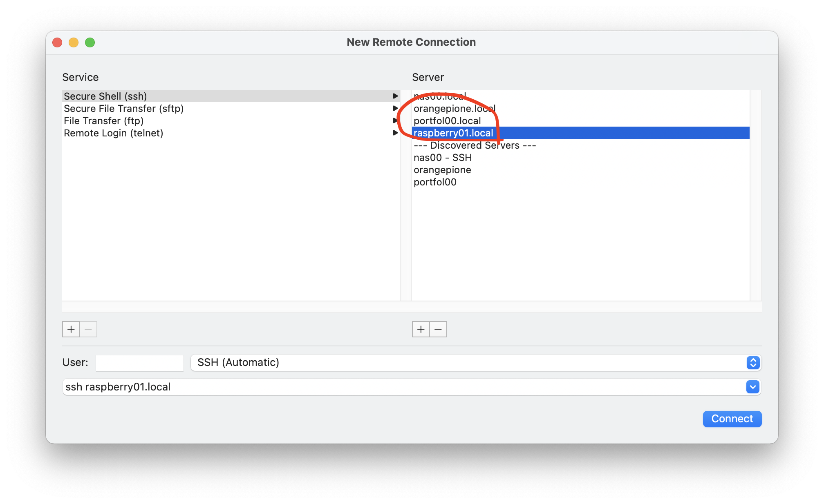Select portfol00.local server
Screen dimensions: 824x504
coord(447,121)
